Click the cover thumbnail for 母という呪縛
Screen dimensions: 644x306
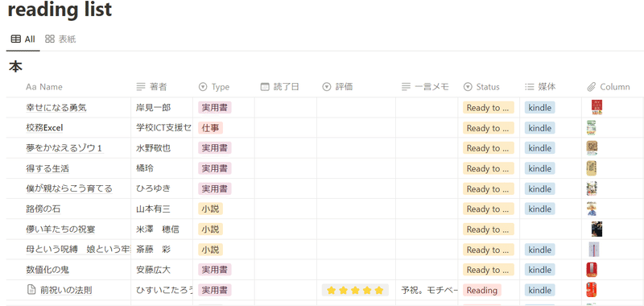[594, 250]
